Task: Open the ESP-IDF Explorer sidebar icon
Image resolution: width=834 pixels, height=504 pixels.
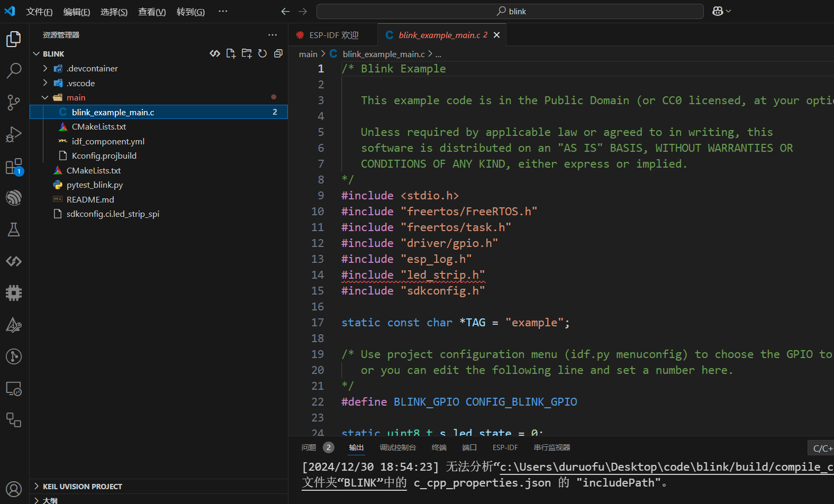Action: pos(14,198)
